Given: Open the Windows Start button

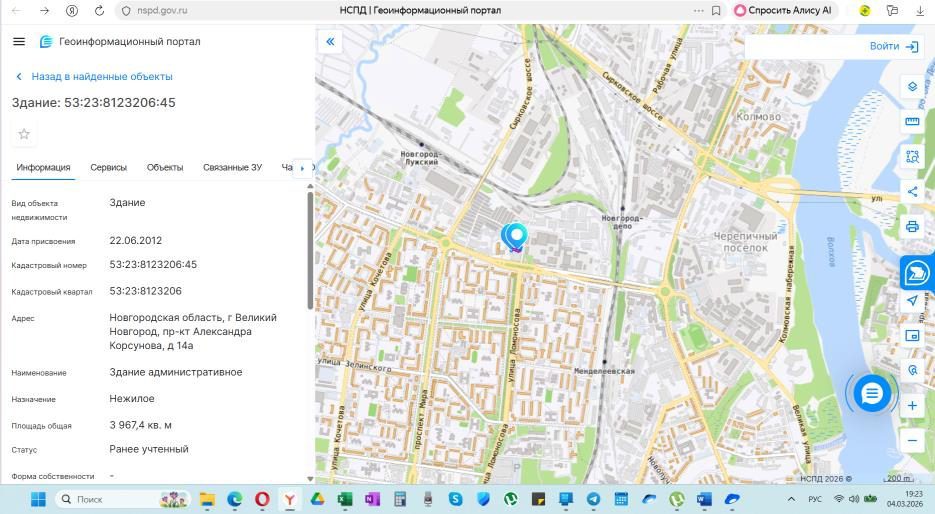Looking at the screenshot, I should coord(38,499).
